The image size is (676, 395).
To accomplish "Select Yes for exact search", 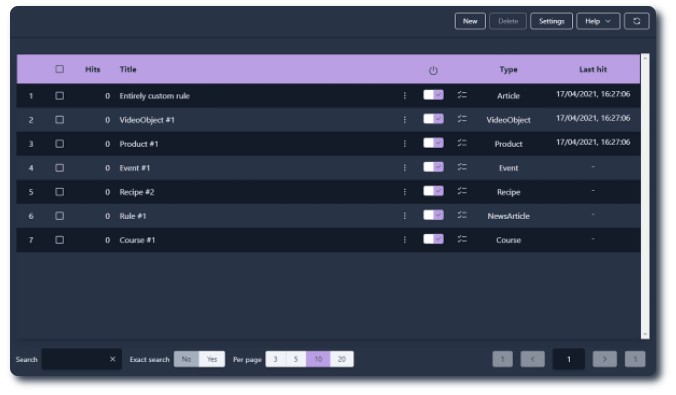I will pos(212,359).
